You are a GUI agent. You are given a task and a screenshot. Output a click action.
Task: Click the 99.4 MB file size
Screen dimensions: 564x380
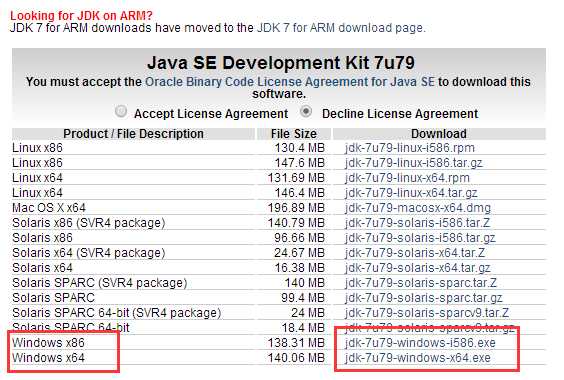click(x=303, y=298)
